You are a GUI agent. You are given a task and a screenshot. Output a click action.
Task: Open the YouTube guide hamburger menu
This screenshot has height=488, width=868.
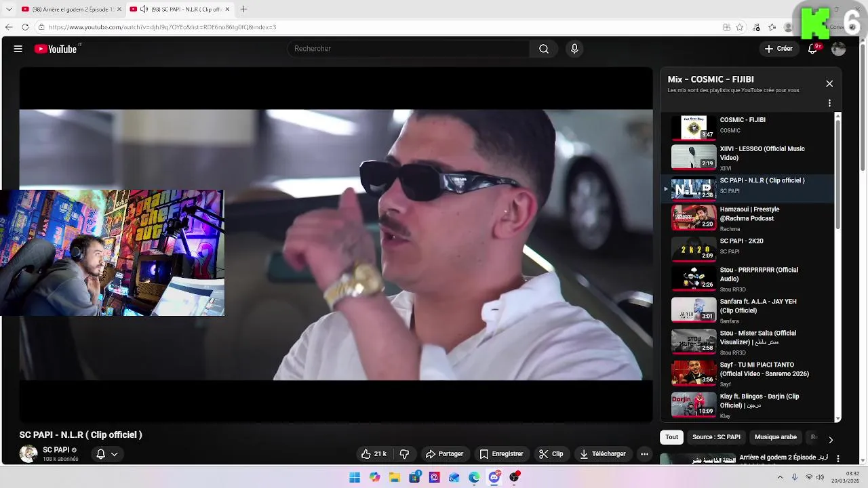pos(18,49)
